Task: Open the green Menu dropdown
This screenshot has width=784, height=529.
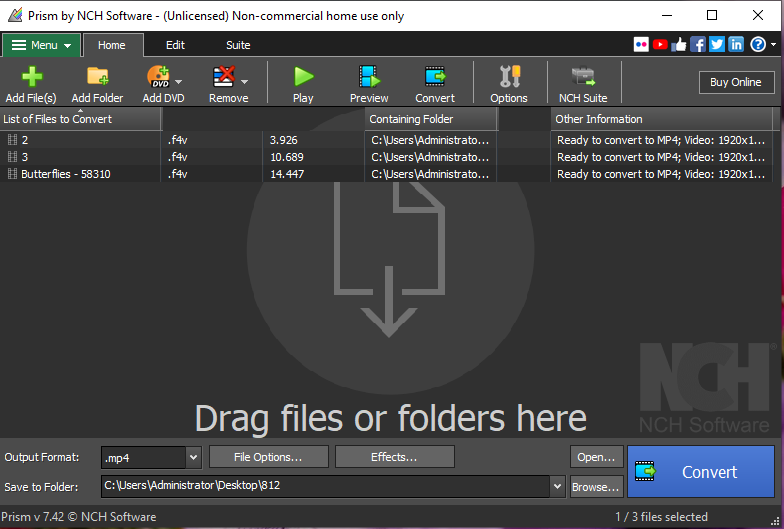Action: click(x=41, y=45)
